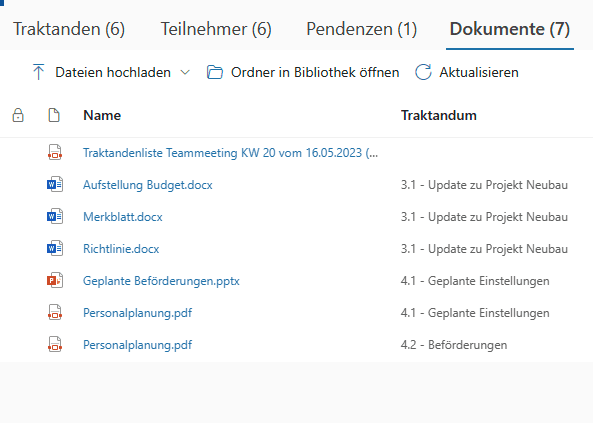Click the folder icon for library
The image size is (593, 423).
215,72
